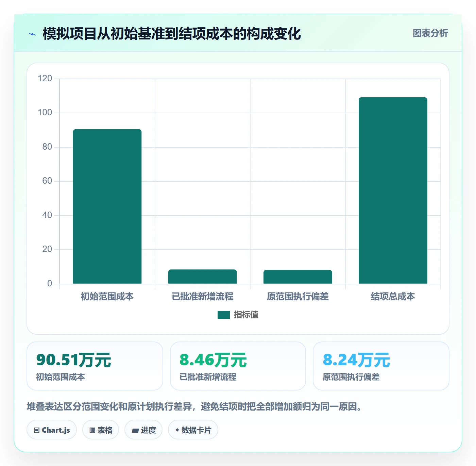Click the 初始范围成本 caption under 90.51万元
Screen dimensions: 476x466
(61, 377)
